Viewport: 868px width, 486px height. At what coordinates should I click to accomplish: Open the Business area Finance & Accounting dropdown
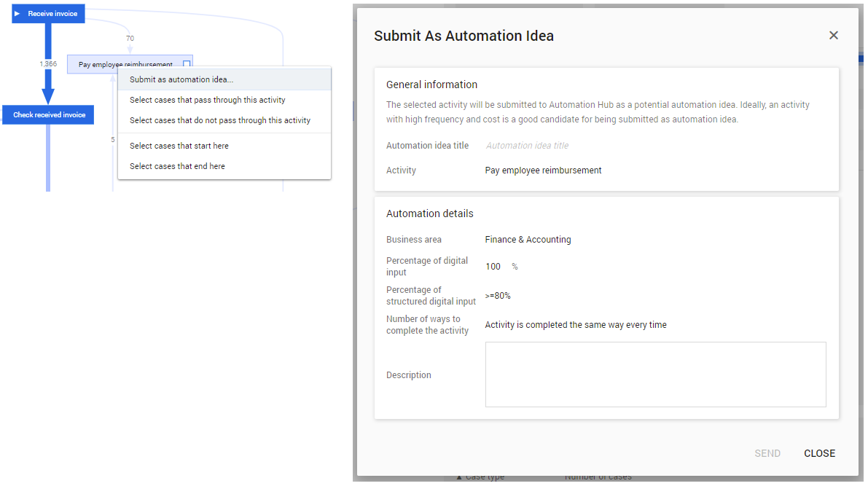[x=528, y=240]
